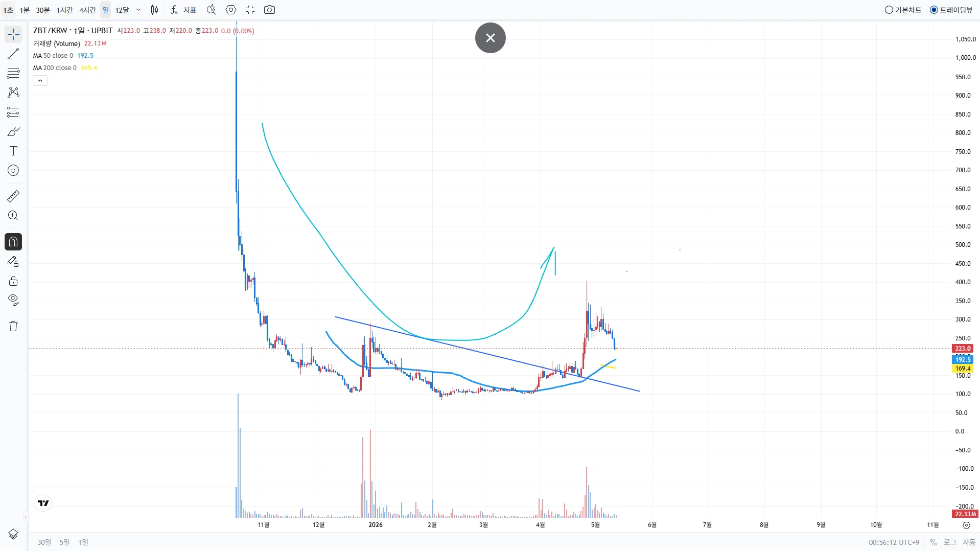This screenshot has height=551, width=980.
Task: Toggle stay in drawing mode
Action: [x=13, y=261]
